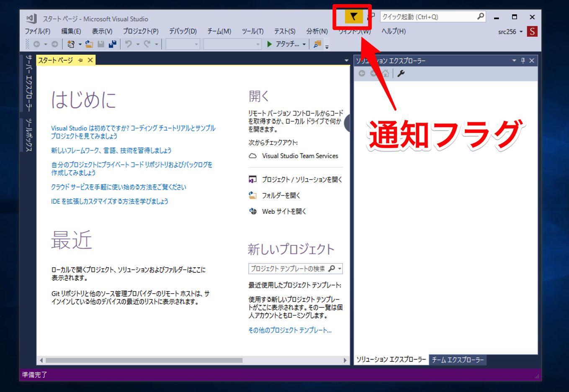Toggle pin on the スタート ページ tab

pyautogui.click(x=80, y=60)
